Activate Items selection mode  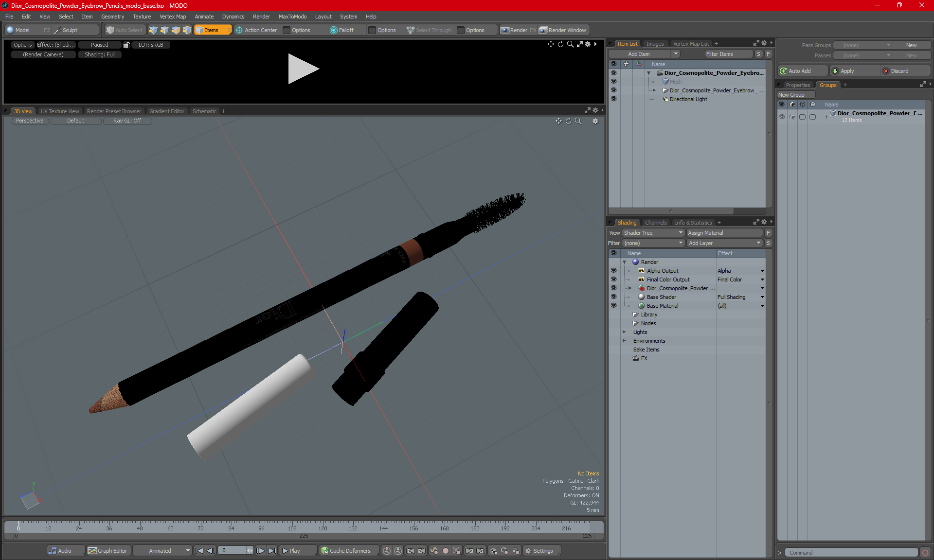click(x=213, y=30)
